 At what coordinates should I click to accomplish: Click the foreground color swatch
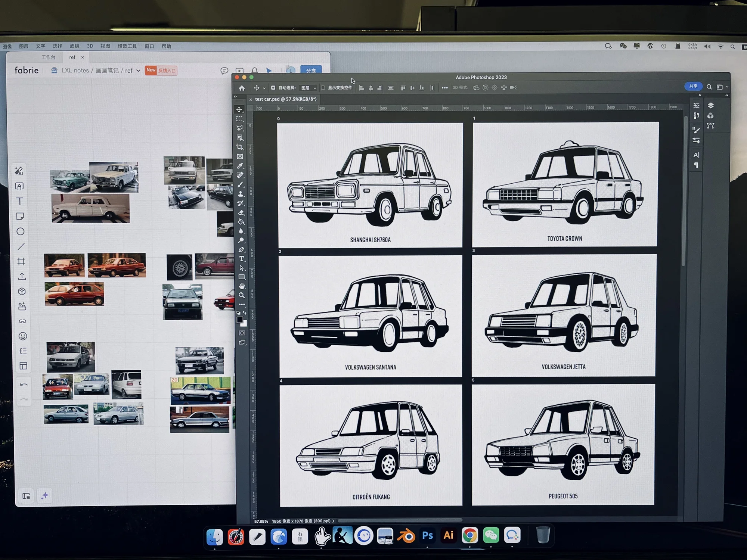tap(240, 320)
